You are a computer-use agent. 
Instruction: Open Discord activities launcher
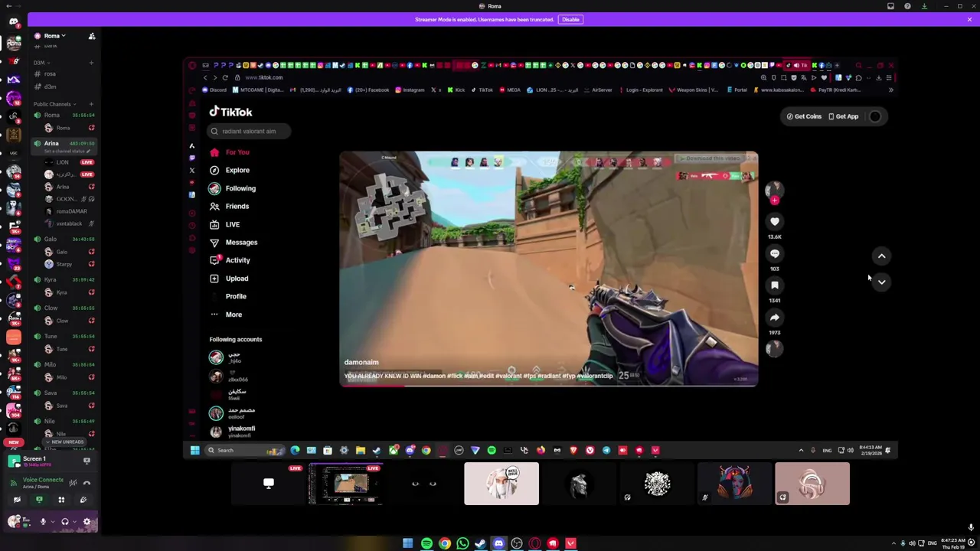point(61,500)
